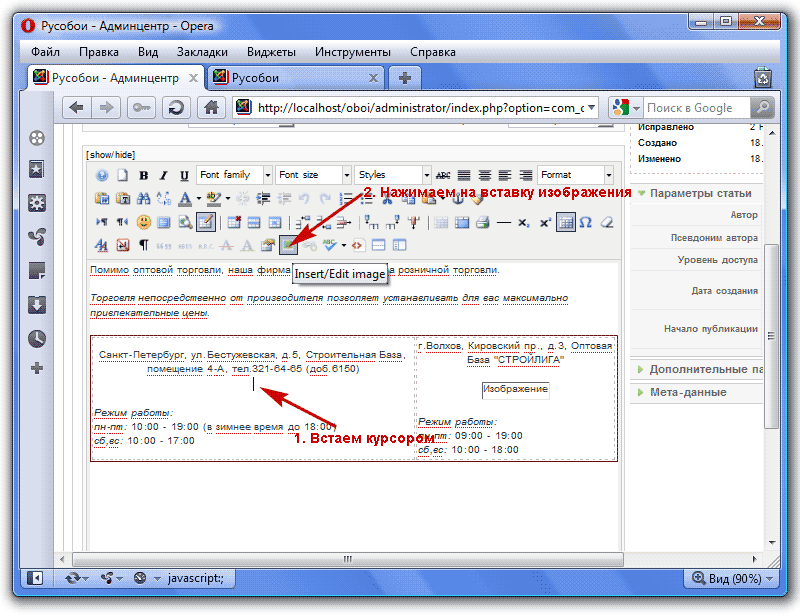Click the Omega special character icon
Screen dimensions: 800x616
585,221
